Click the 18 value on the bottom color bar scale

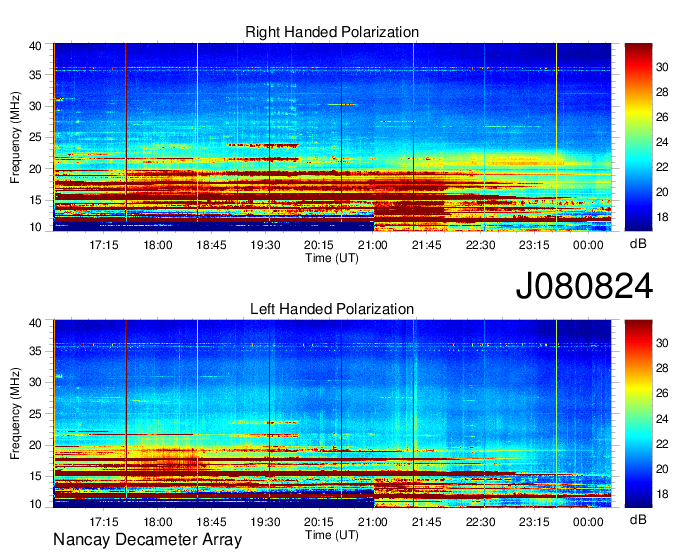(662, 494)
